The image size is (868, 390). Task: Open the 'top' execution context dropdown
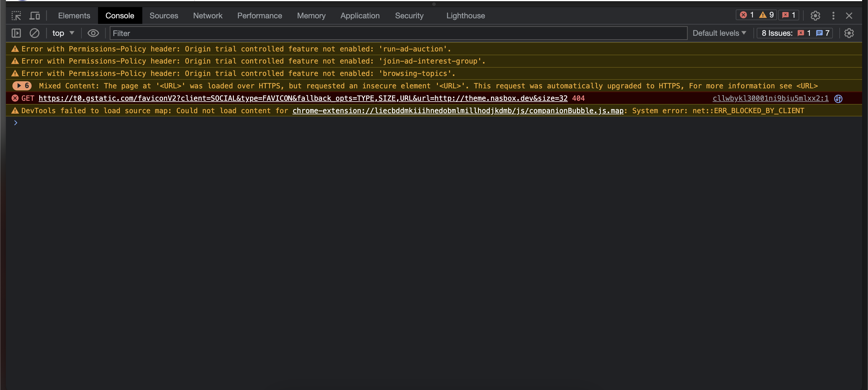pyautogui.click(x=63, y=33)
